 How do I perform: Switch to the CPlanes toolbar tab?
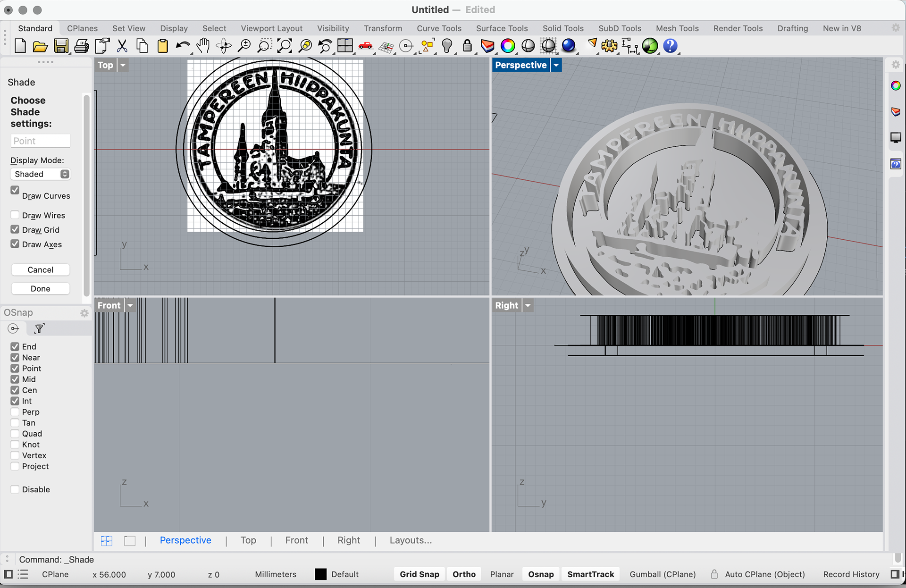point(82,28)
